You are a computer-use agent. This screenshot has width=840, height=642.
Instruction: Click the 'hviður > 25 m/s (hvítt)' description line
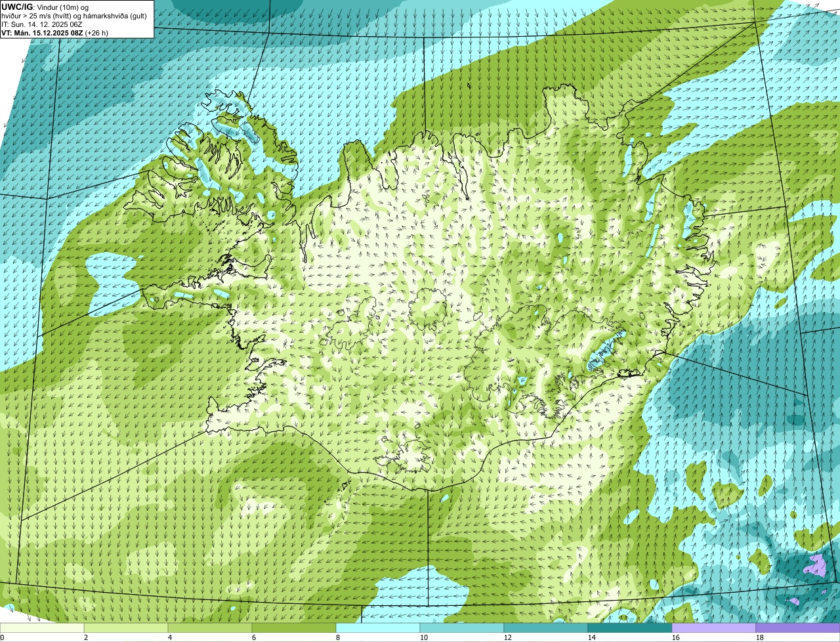[x=75, y=15]
